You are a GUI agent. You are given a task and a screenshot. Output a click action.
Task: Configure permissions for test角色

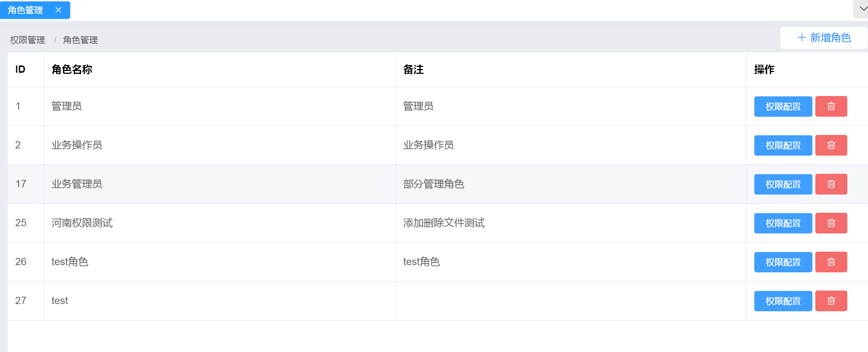[x=783, y=262]
